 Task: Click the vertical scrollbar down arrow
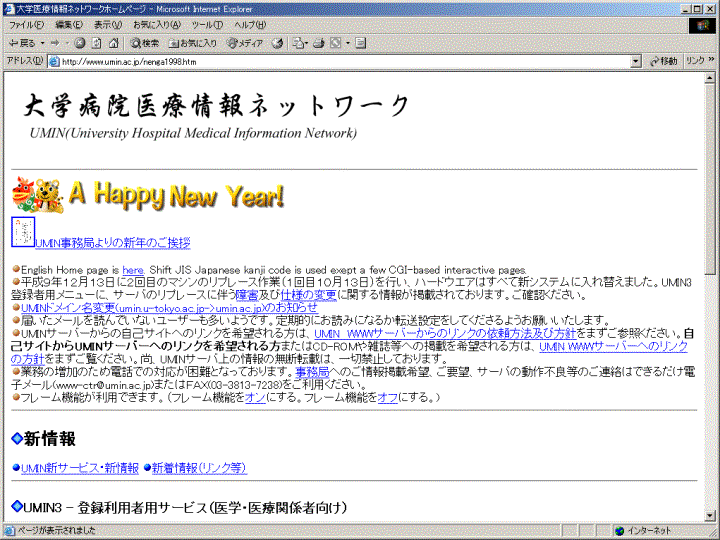711,516
